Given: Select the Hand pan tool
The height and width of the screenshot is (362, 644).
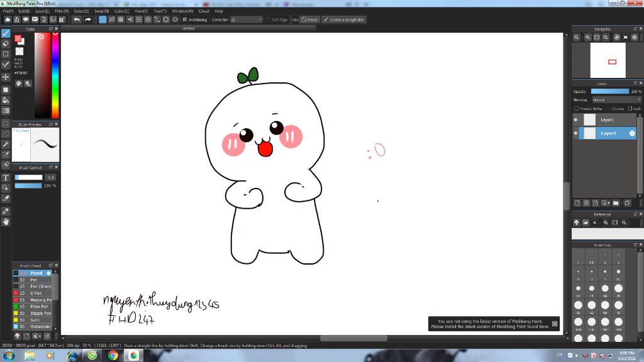Looking at the screenshot, I should click(x=6, y=222).
